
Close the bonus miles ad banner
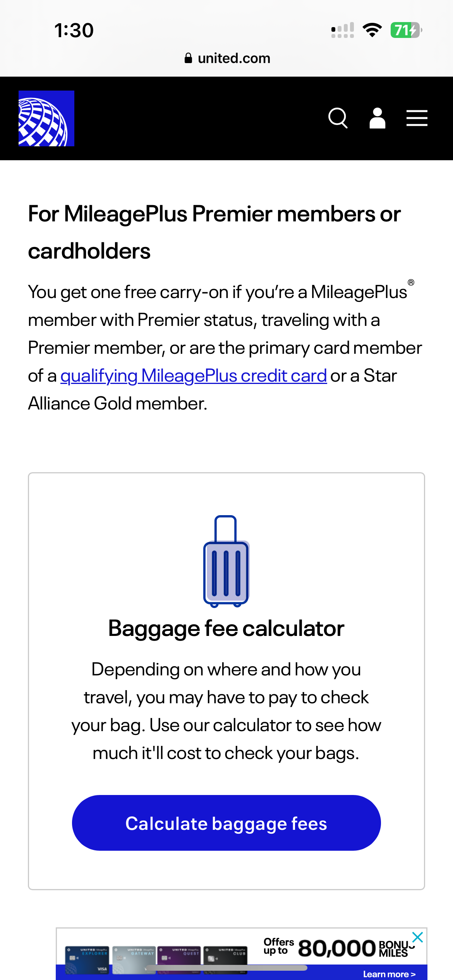[x=417, y=937]
